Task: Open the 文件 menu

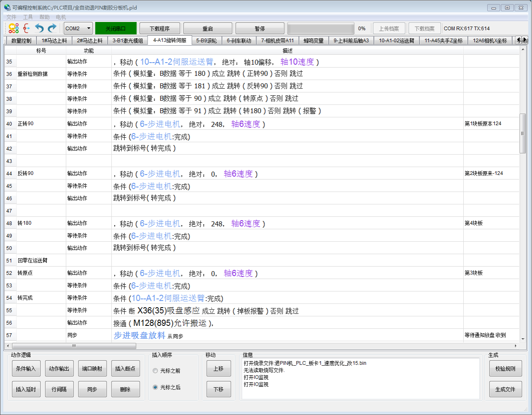Action: [x=11, y=17]
